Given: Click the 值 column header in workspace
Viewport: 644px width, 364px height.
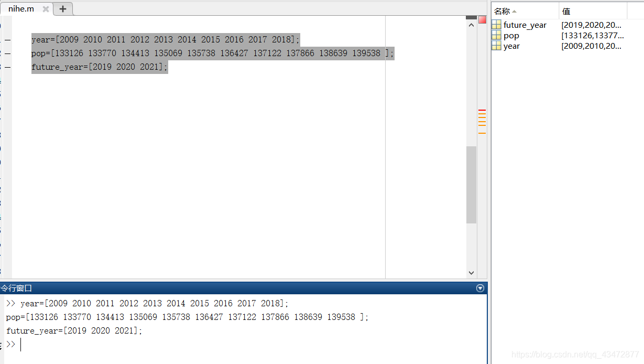Looking at the screenshot, I should (x=593, y=11).
